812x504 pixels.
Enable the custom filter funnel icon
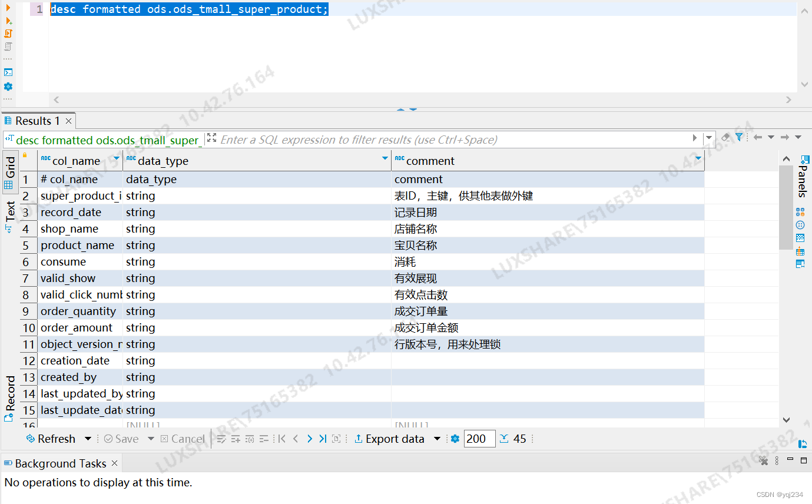[x=740, y=137]
